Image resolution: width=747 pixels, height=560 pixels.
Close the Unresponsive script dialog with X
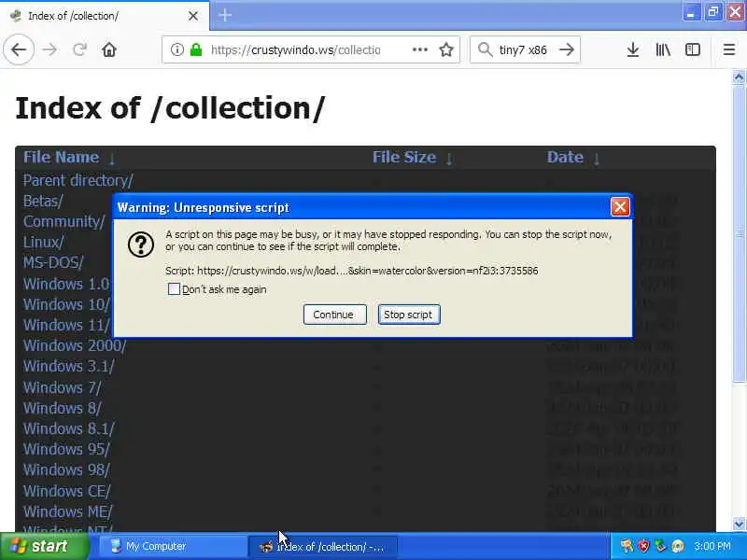pos(620,207)
